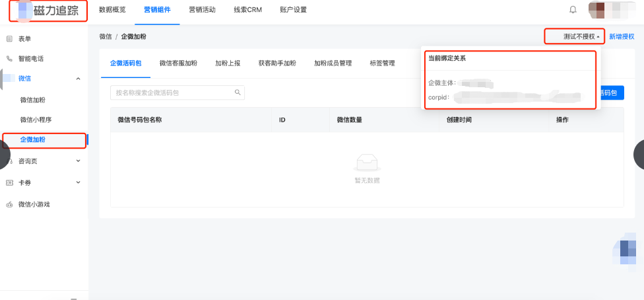Viewport: 644px width, 300px height.
Task: Select 智能电话 in the sidebar
Action: point(31,58)
